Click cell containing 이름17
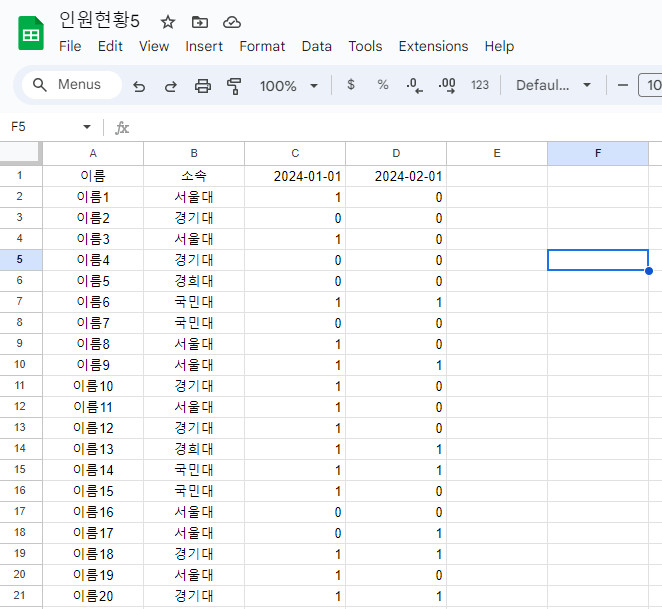This screenshot has height=609, width=662. click(x=93, y=533)
